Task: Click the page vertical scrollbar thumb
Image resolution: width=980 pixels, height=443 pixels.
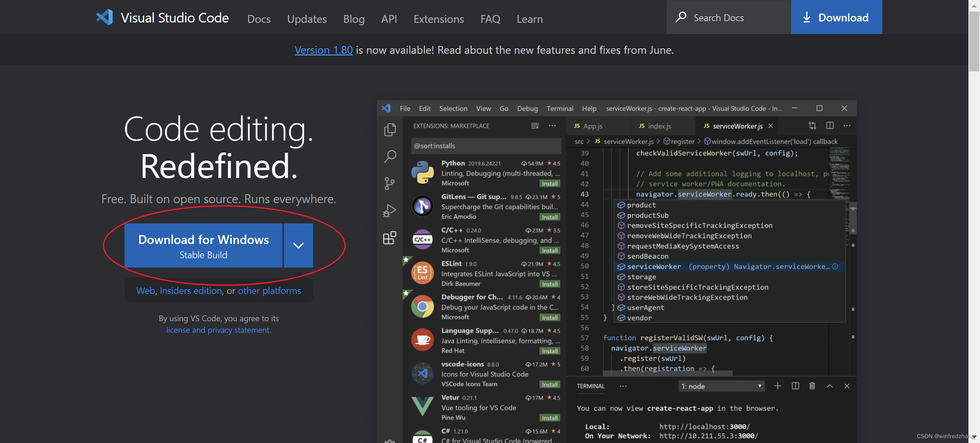Action: [974, 41]
